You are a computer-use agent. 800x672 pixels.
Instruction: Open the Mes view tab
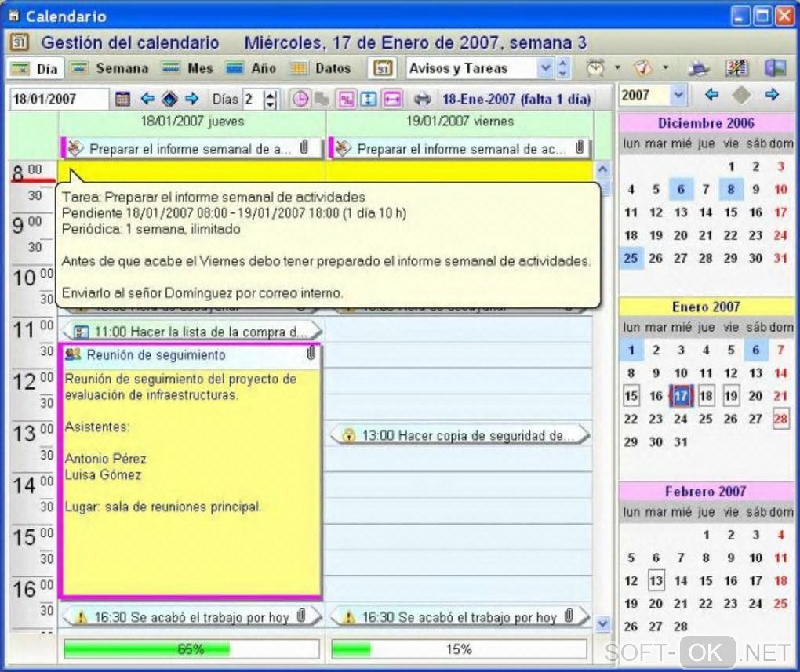pyautogui.click(x=187, y=68)
